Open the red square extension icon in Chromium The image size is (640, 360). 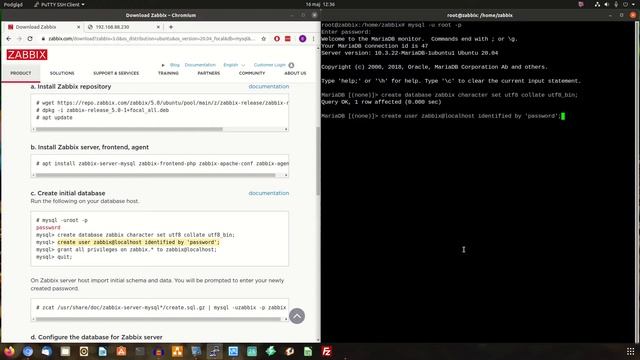288,38
